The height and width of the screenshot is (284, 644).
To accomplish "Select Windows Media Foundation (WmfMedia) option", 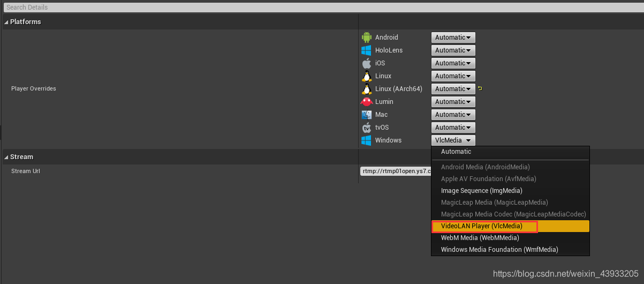I will [x=510, y=250].
